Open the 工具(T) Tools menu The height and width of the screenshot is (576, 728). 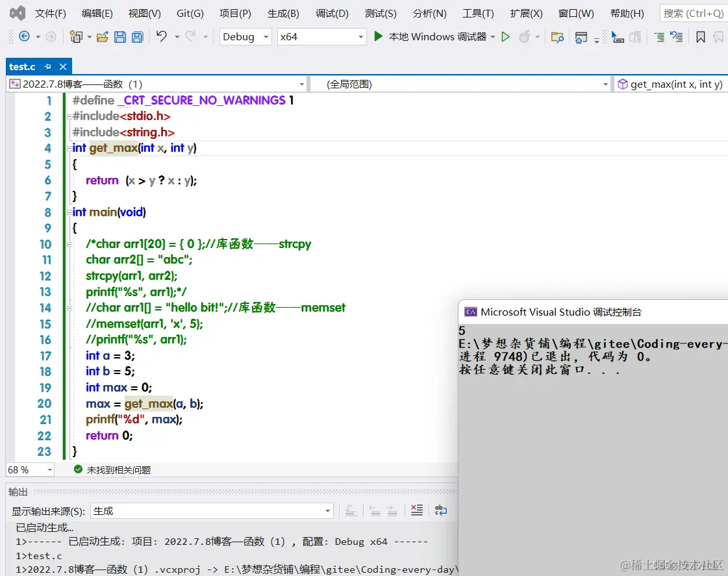coord(478,14)
